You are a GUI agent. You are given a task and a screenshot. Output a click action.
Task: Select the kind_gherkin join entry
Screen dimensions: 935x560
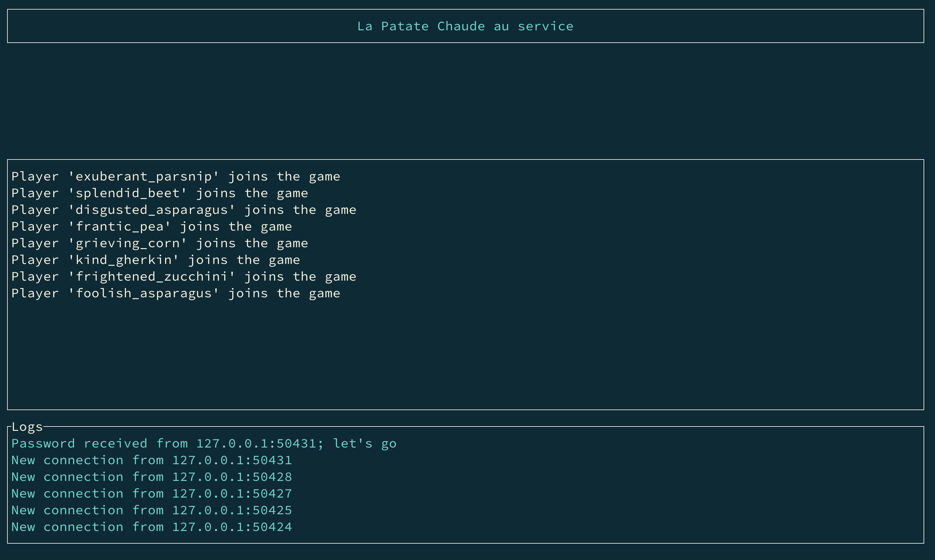(156, 260)
